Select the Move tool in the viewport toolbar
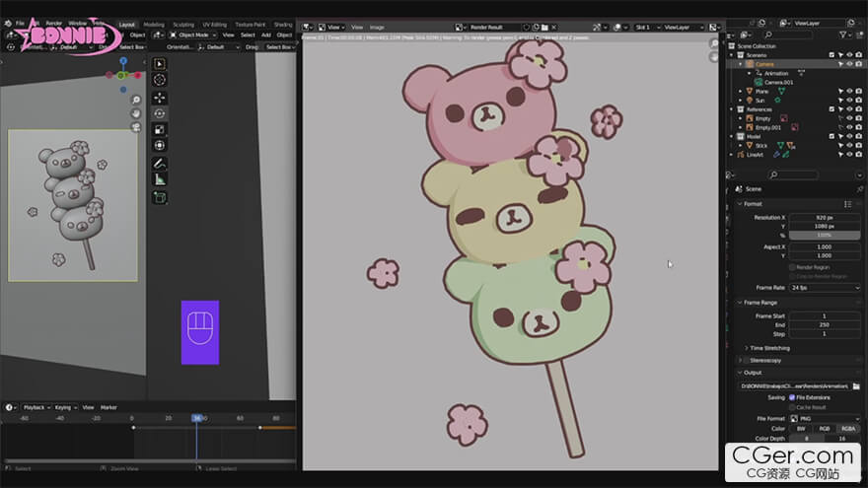The width and height of the screenshot is (868, 488). pyautogui.click(x=160, y=98)
